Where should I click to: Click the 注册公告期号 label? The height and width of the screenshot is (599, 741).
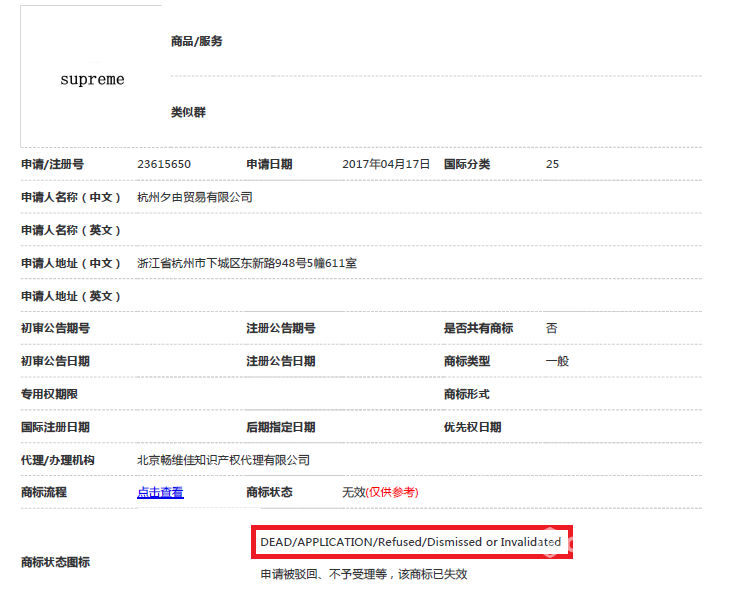point(281,328)
